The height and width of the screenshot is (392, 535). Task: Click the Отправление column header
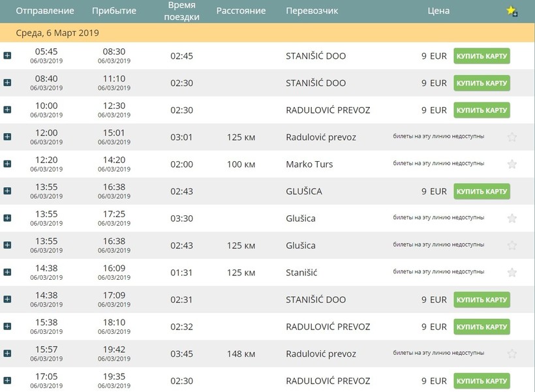45,11
